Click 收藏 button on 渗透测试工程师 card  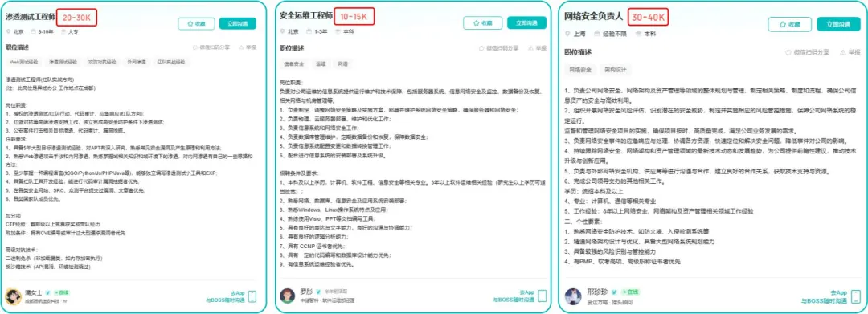point(196,24)
